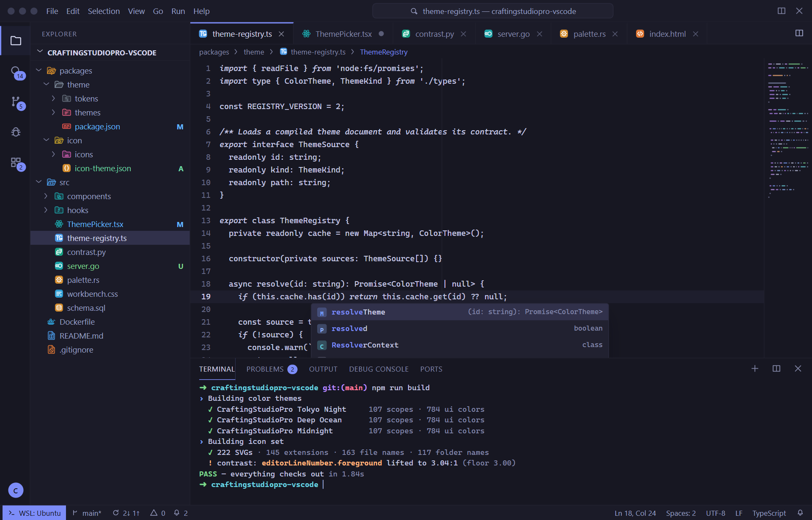Screen dimensions: 812x520
Task: Switch to the DEBUG CONSOLE panel tab
Action: 379,369
